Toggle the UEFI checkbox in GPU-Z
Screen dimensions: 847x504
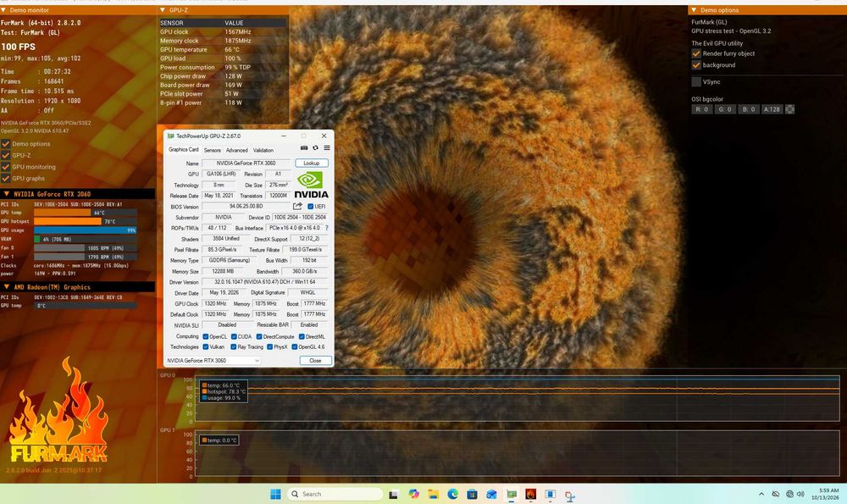(311, 207)
